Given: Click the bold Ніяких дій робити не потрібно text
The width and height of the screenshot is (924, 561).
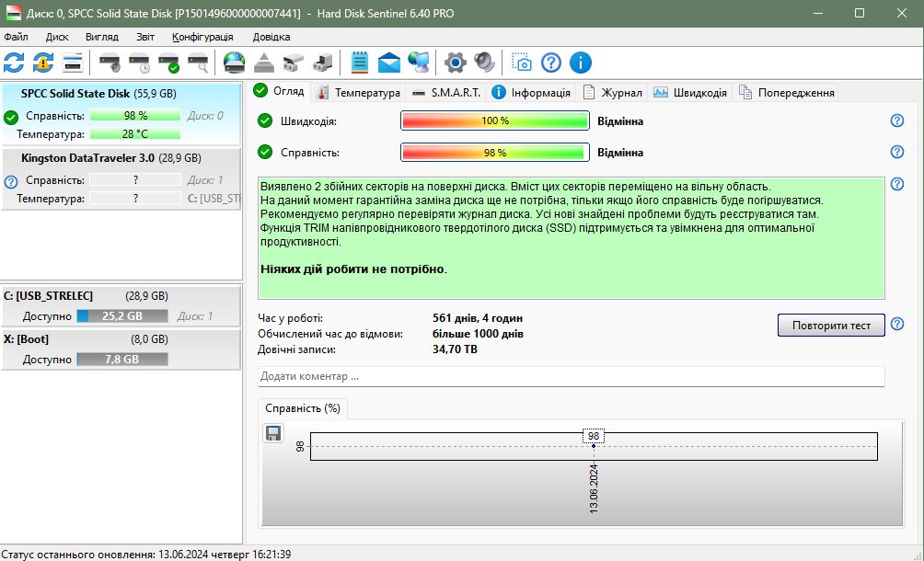Looking at the screenshot, I should coord(353,269).
